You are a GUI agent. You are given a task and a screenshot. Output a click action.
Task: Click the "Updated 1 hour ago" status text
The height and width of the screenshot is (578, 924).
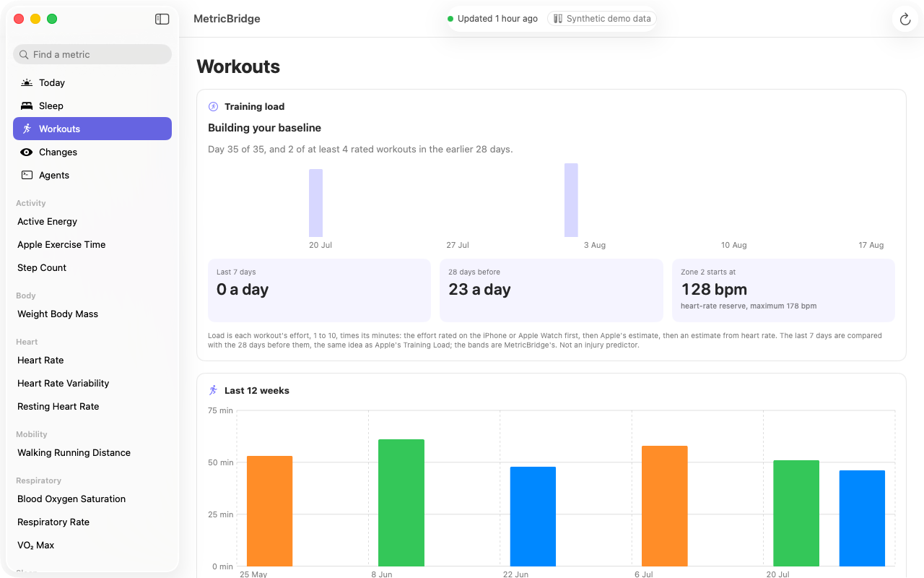(x=497, y=19)
